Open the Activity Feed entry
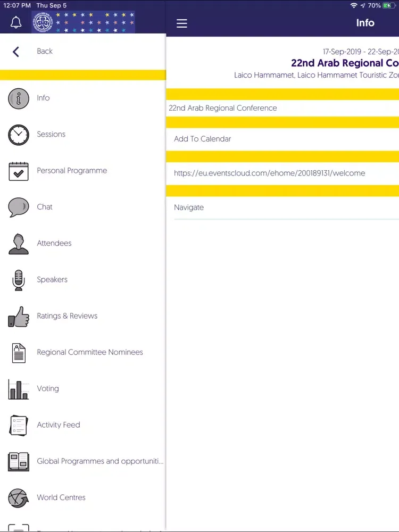Screen dimensions: 399x532 [x=59, y=425]
